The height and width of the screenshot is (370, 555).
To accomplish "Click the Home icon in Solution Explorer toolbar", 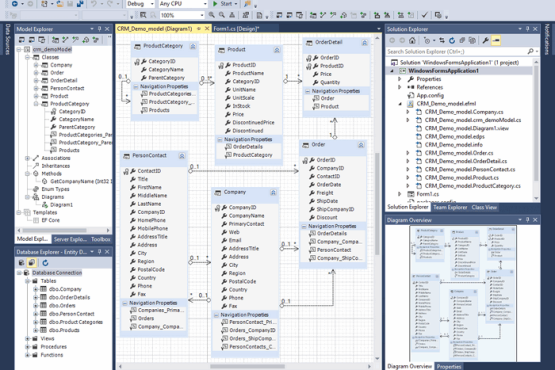I will tap(412, 40).
